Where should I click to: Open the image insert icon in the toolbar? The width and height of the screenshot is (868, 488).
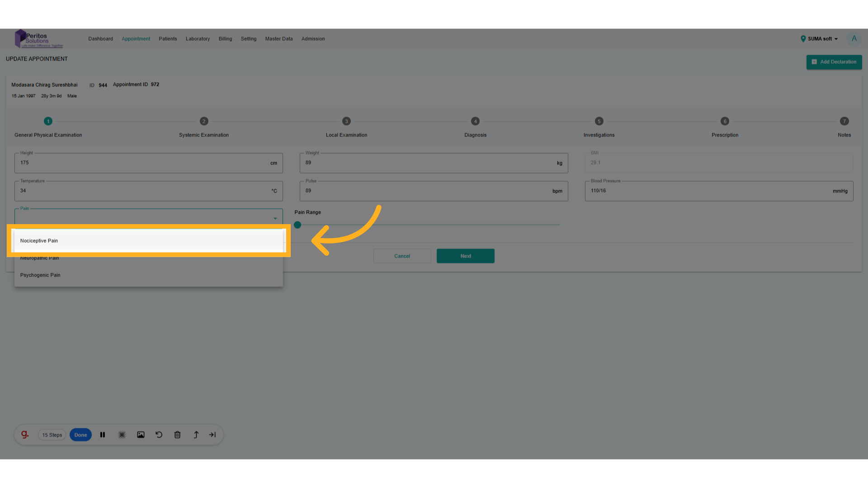coord(141,435)
